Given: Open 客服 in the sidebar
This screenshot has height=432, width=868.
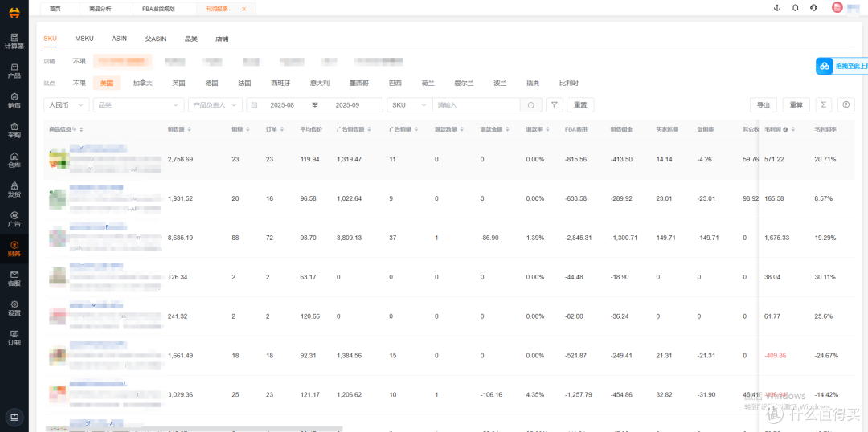Looking at the screenshot, I should point(14,279).
